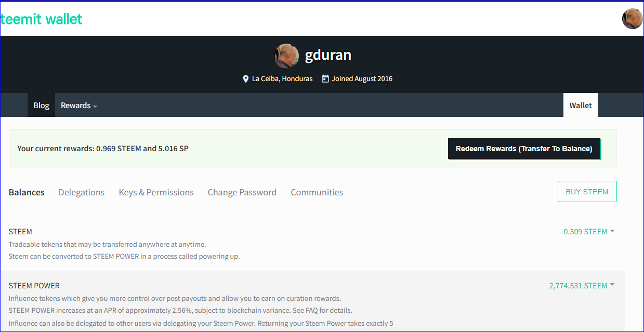Screen dimensions: 644x332
Task: Click gduran's profile picture
Action: pos(286,56)
